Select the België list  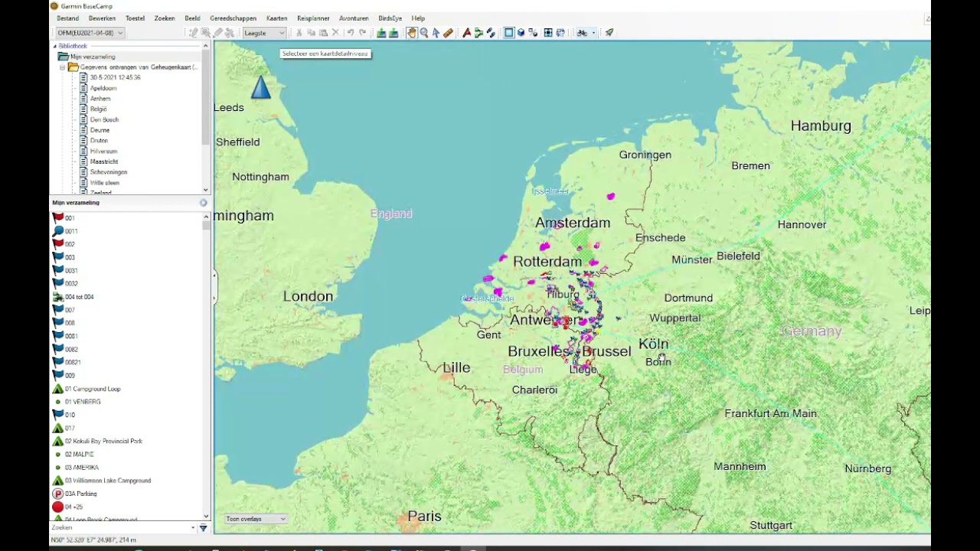(98, 109)
